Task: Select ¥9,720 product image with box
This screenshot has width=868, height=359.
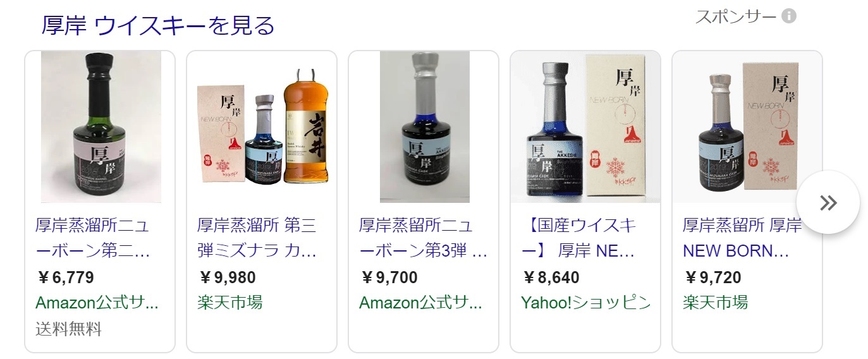Action: coord(747,127)
